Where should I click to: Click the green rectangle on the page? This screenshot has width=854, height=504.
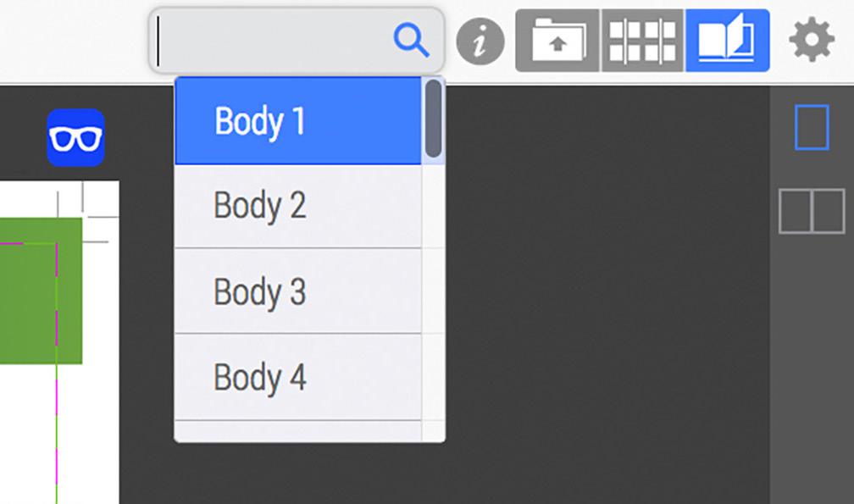(41, 291)
